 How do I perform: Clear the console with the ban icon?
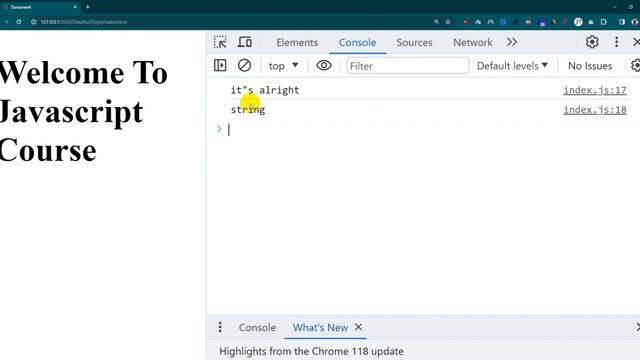click(x=244, y=65)
